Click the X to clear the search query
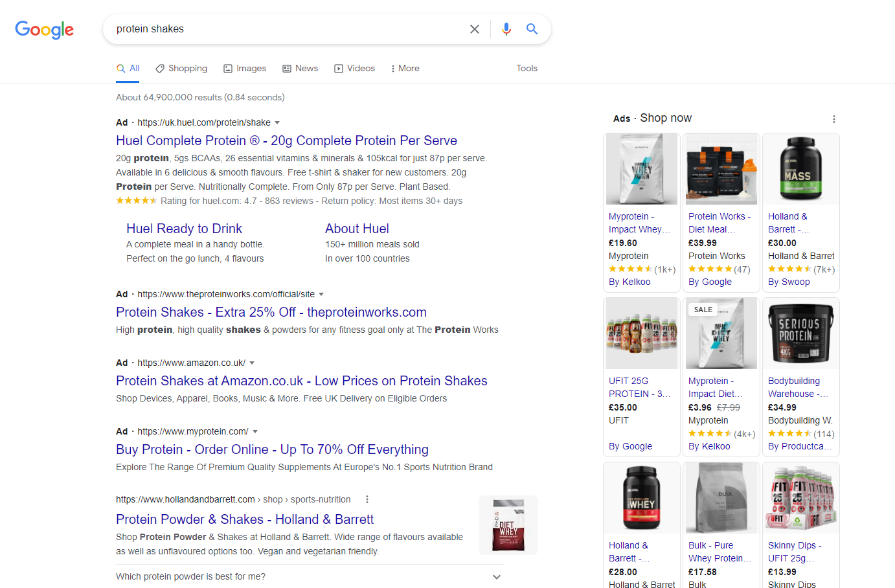Screen dimensions: 895x588 click(475, 28)
